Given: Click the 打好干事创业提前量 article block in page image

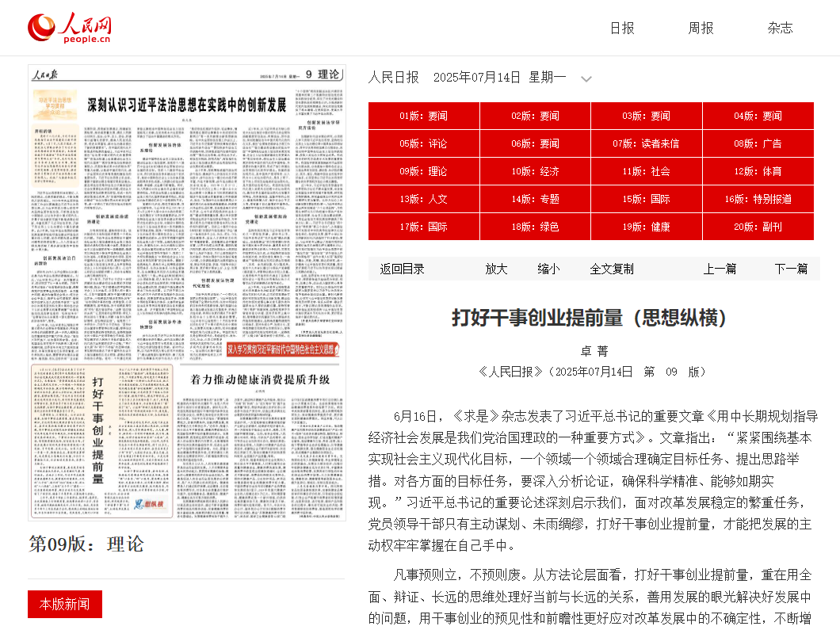Looking at the screenshot, I should click(x=101, y=441).
